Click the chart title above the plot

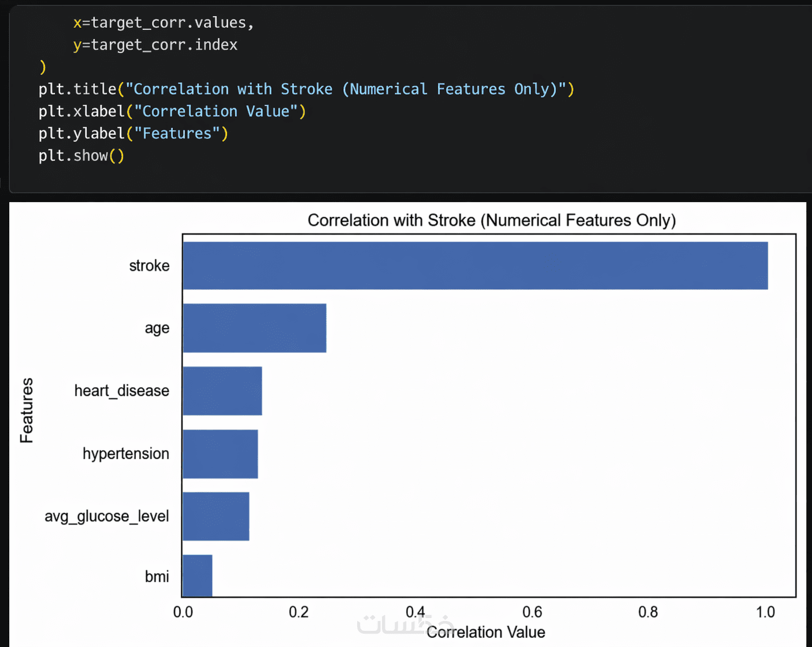(x=491, y=220)
